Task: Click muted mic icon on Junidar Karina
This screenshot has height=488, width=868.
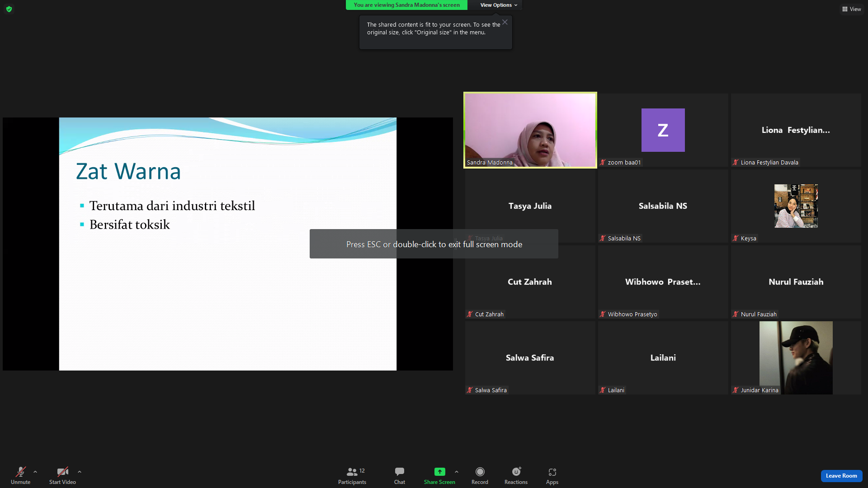Action: (736, 390)
